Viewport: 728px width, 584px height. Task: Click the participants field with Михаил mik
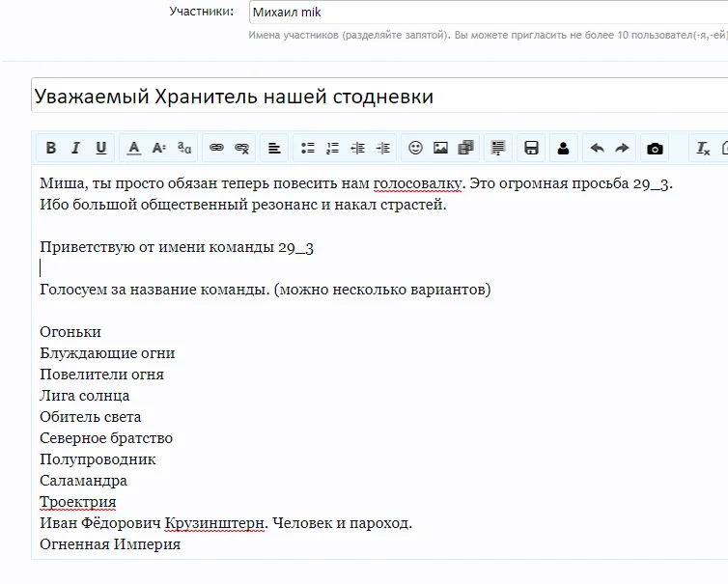489,13
